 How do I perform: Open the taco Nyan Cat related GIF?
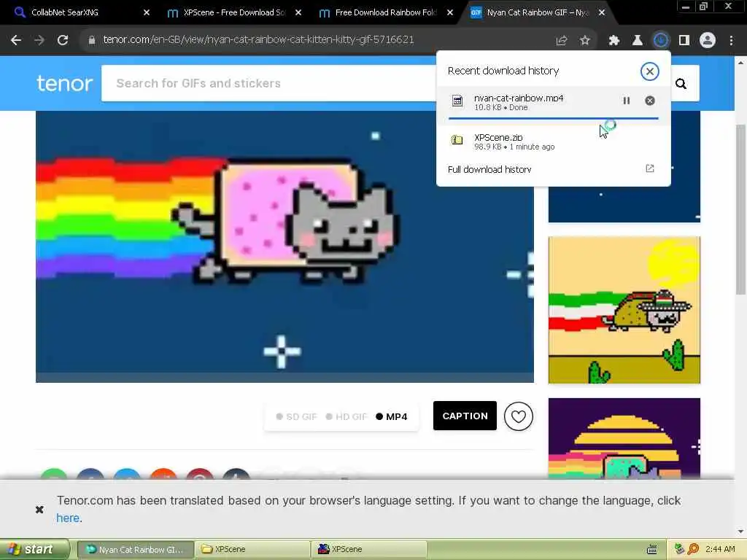624,310
